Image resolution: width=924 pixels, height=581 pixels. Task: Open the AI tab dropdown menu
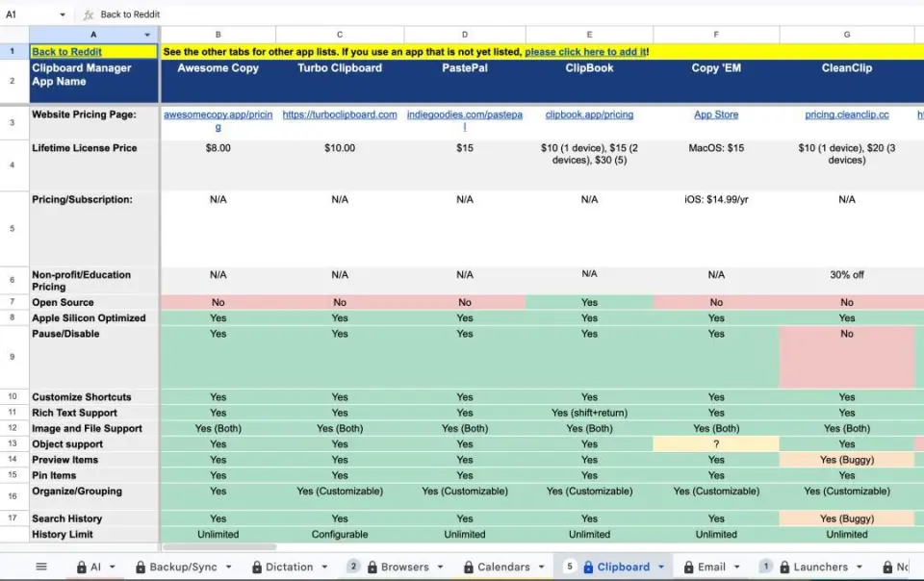coord(112,567)
